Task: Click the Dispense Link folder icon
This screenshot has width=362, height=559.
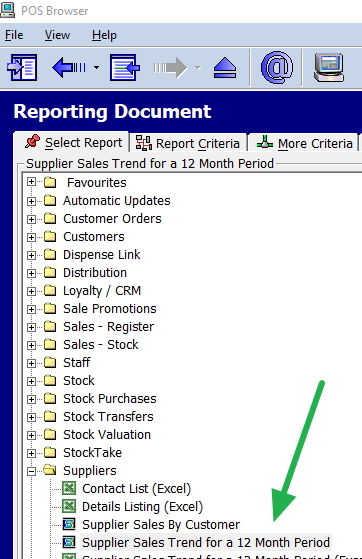Action: coord(50,254)
